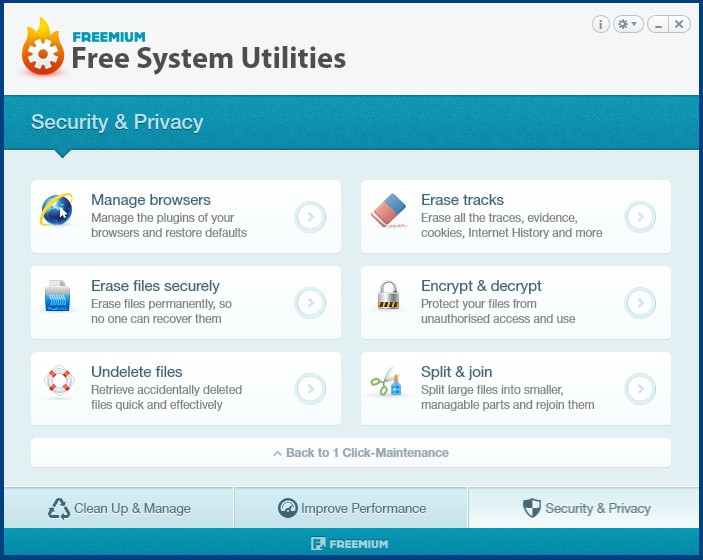This screenshot has height=560, width=703.
Task: Click the Encrypt & decrypt padlock icon
Action: point(388,295)
